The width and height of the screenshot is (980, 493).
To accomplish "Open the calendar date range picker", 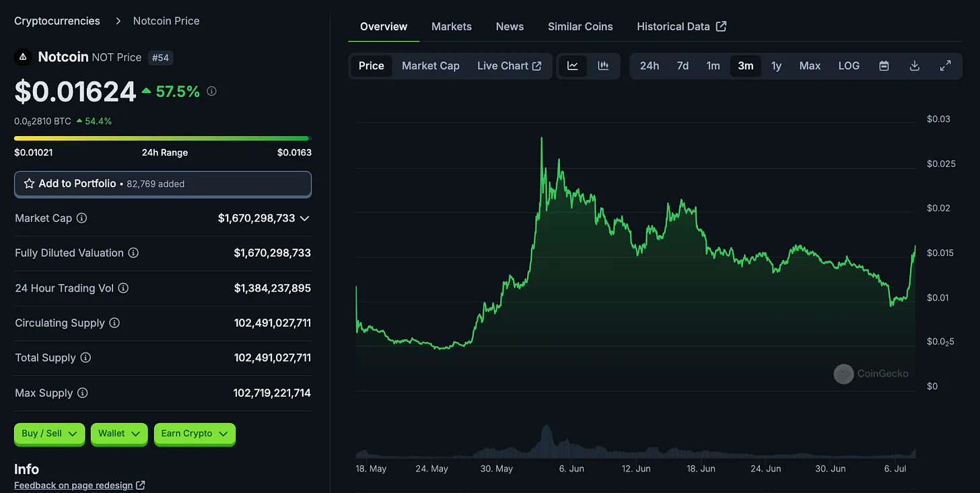I will [884, 66].
